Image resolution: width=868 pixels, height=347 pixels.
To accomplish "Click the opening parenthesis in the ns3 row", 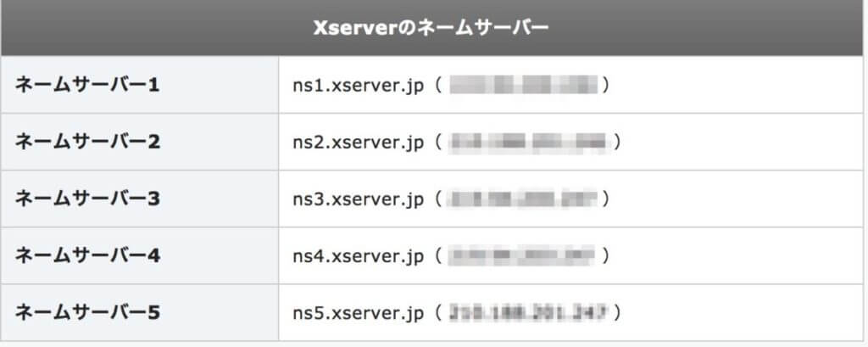I will [438, 199].
